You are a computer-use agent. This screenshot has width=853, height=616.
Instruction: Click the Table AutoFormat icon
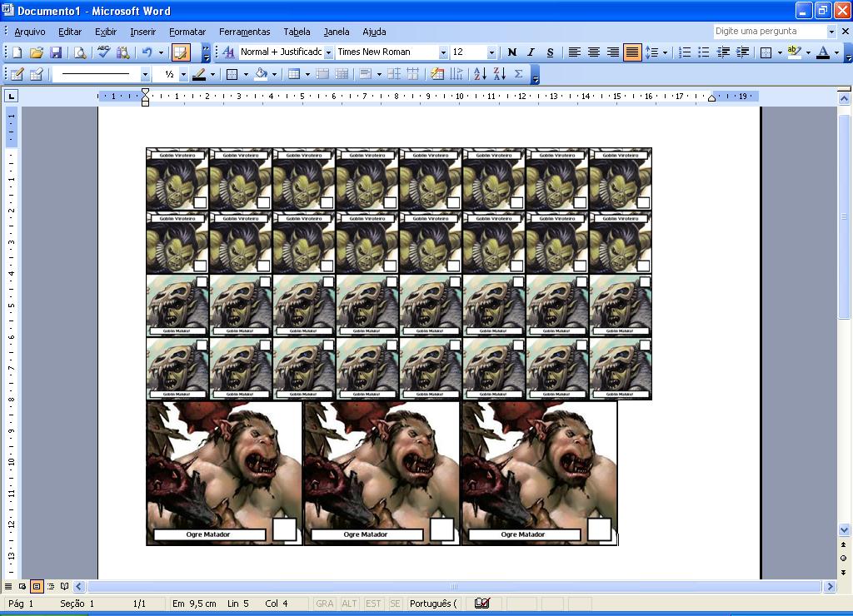tap(437, 74)
